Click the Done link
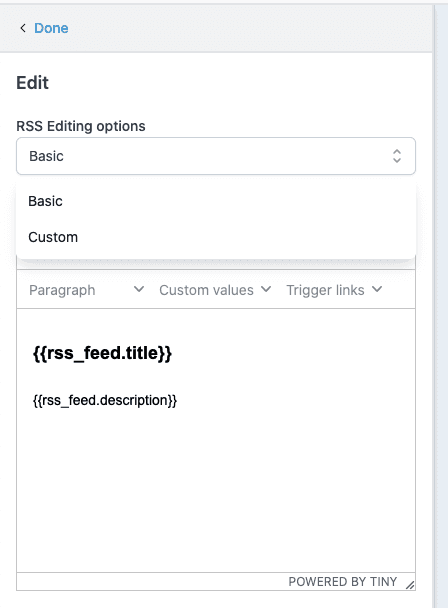The height and width of the screenshot is (608, 448). [x=51, y=28]
